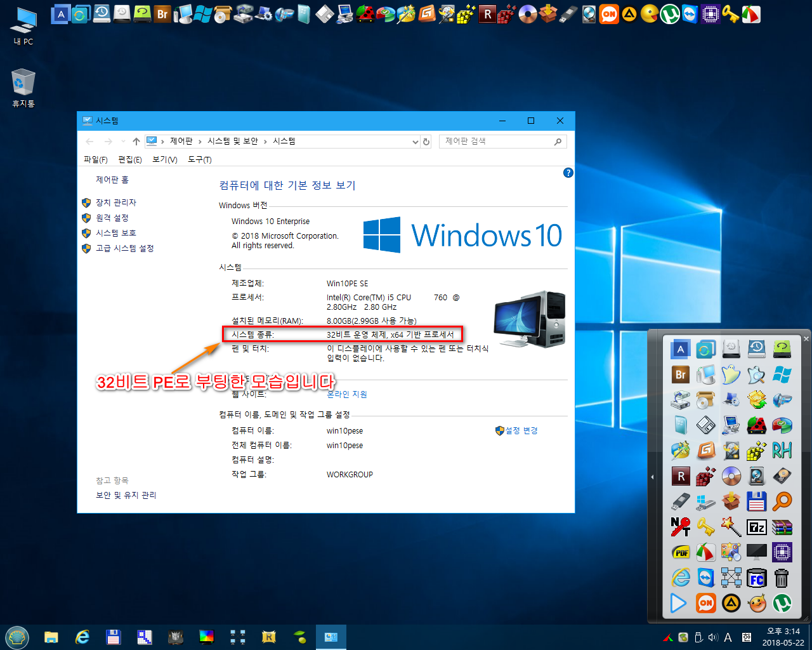Viewport: 812px width, 650px height.
Task: Open the help question mark icon
Action: pyautogui.click(x=568, y=173)
